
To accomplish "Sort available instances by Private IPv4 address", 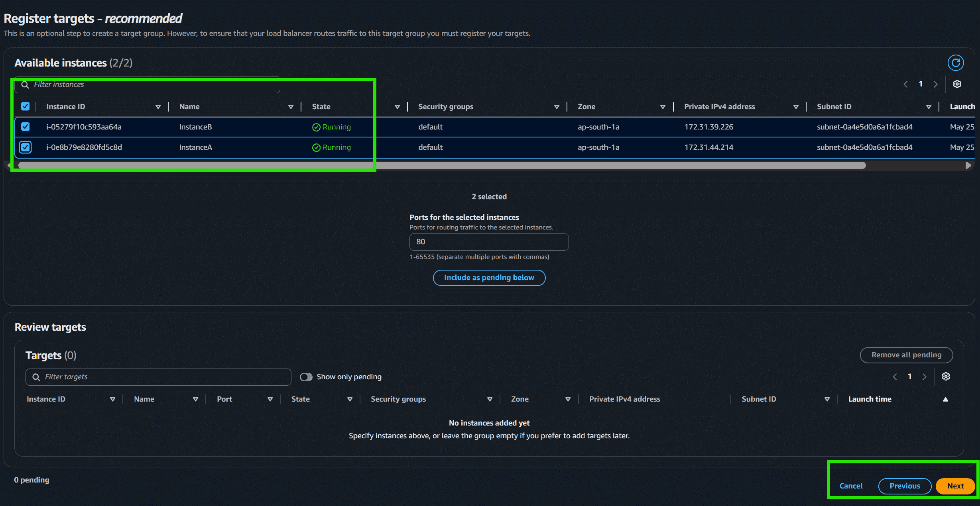I will pos(796,107).
